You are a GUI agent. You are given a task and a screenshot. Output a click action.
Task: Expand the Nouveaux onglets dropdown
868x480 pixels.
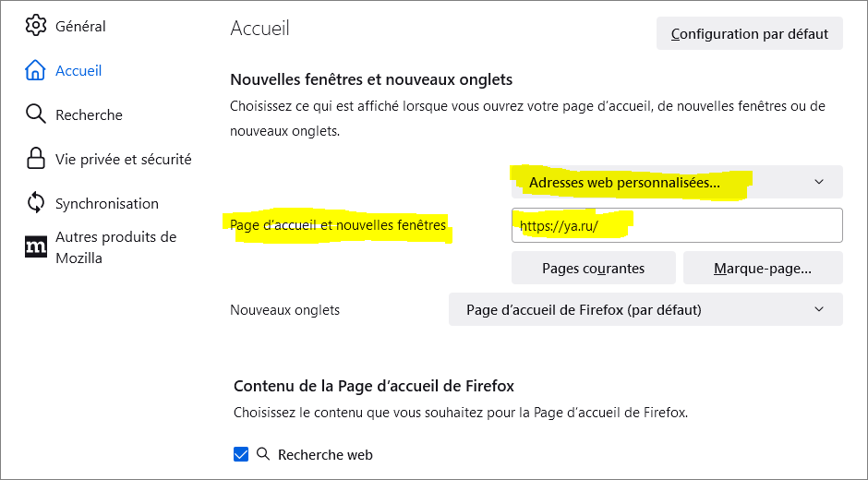tap(645, 310)
